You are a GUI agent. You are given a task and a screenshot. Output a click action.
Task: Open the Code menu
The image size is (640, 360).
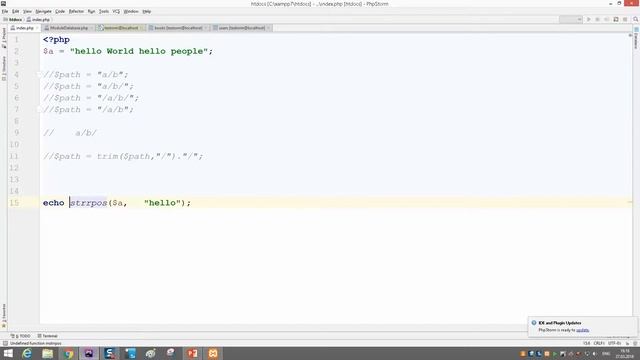click(x=60, y=11)
